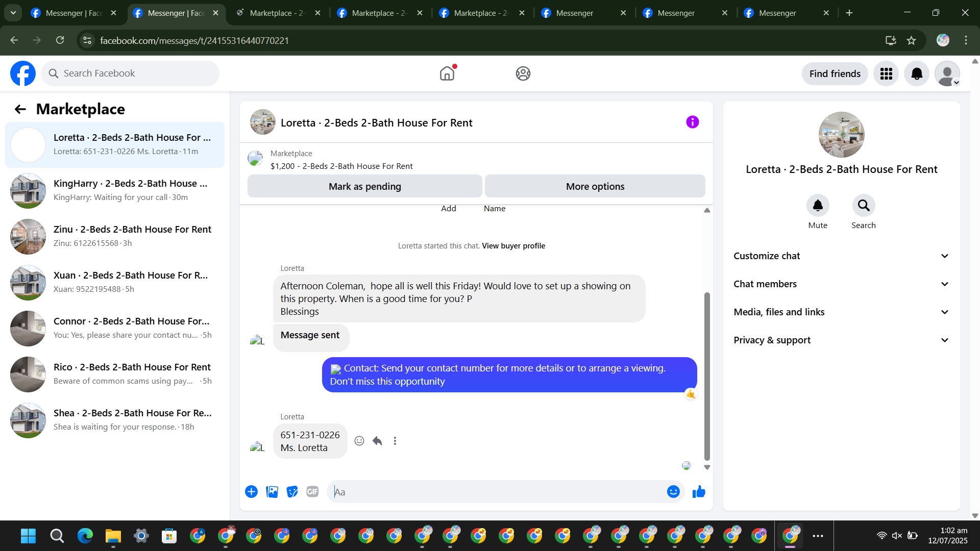Open the tab search dropdown in Chrome

(x=13, y=13)
